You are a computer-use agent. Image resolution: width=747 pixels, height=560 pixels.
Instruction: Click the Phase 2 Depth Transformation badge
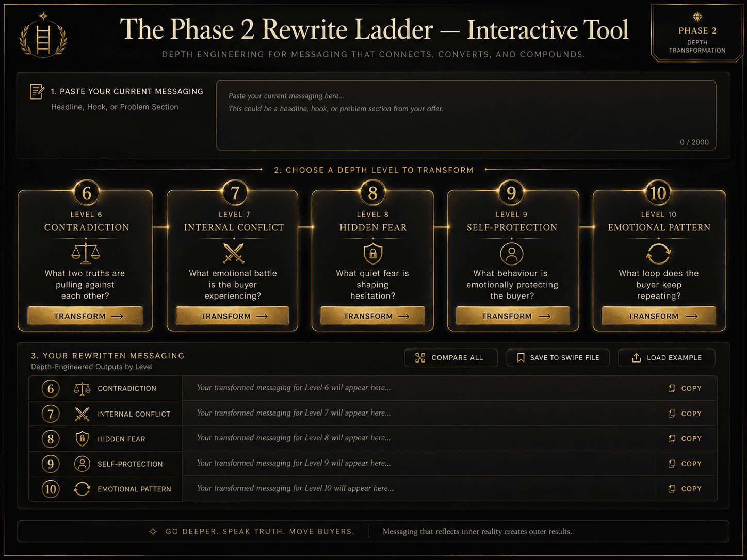(x=697, y=34)
